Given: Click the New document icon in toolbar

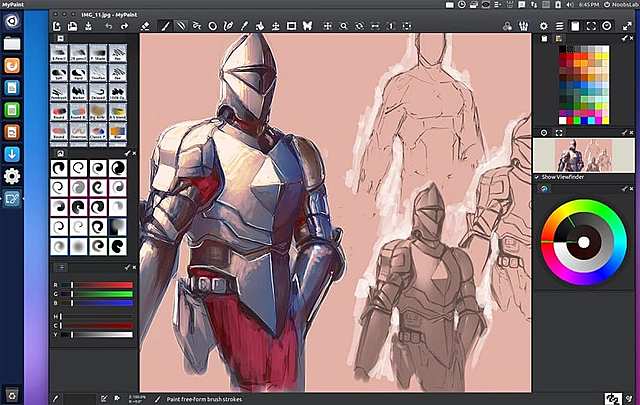Looking at the screenshot, I should click(x=57, y=26).
